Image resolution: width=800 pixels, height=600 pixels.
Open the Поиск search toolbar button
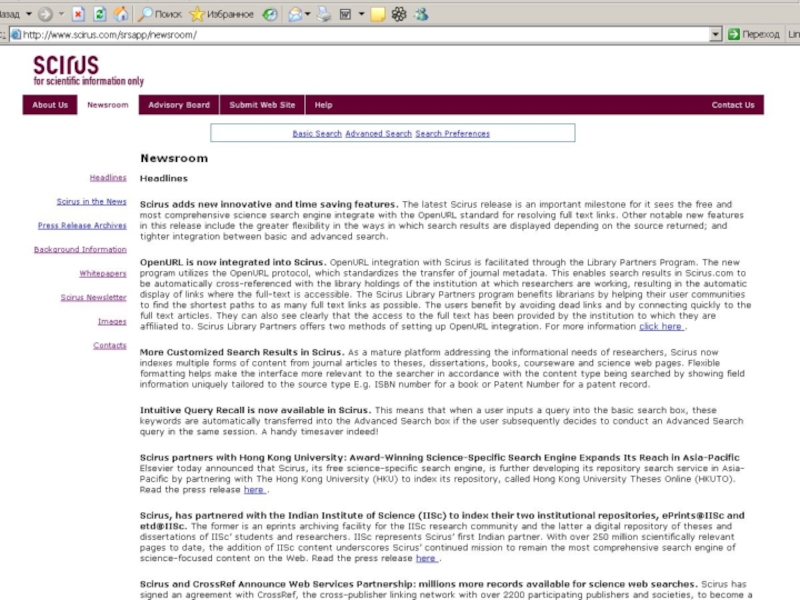160,14
